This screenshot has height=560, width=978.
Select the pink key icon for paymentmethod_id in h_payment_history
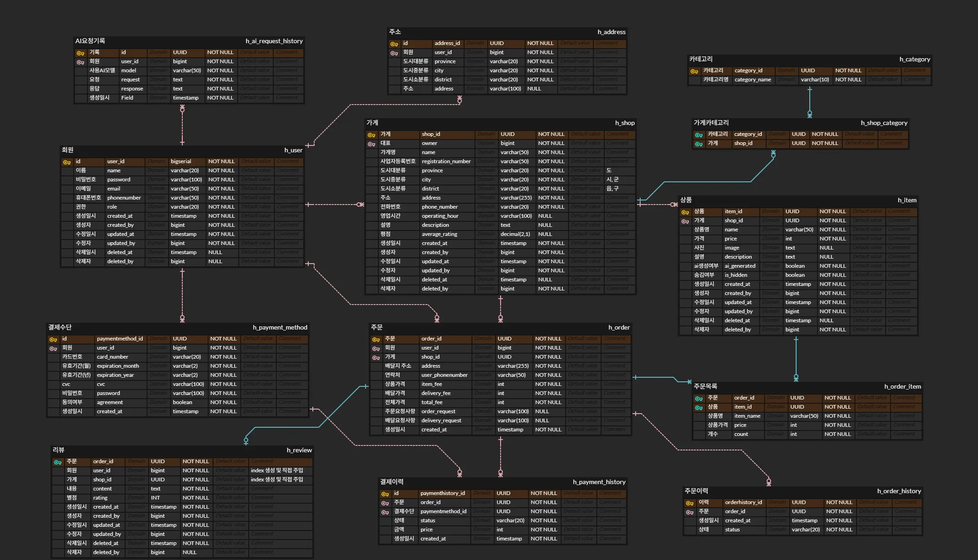[x=385, y=512]
